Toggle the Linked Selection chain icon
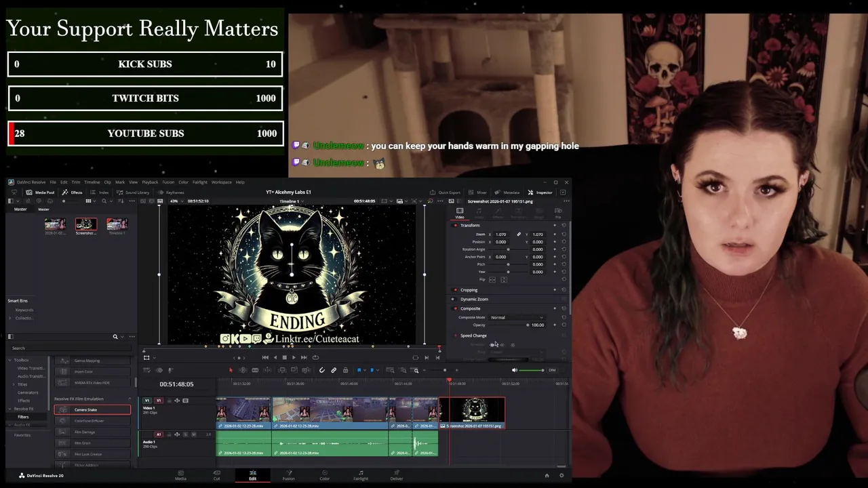The width and height of the screenshot is (868, 488). coord(334,370)
